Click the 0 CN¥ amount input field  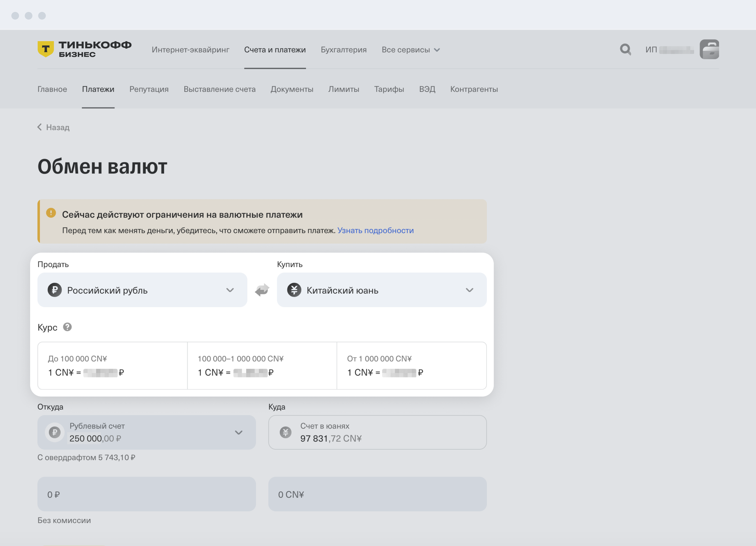click(377, 494)
